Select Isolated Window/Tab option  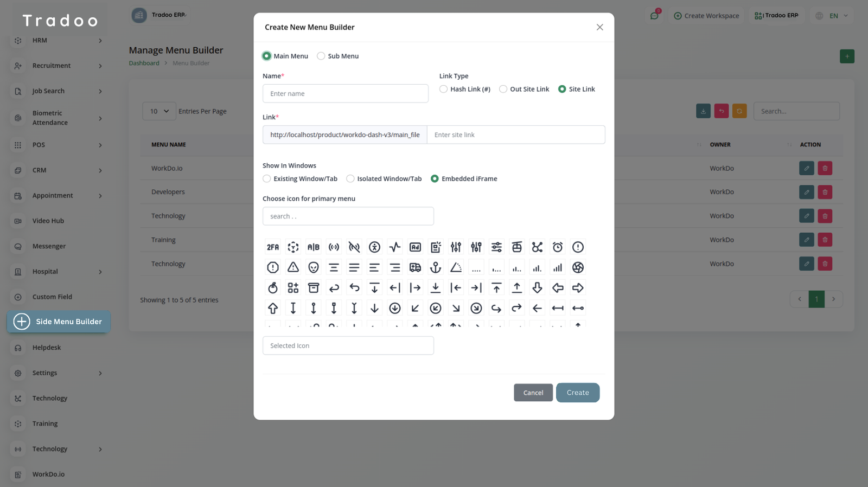pos(350,179)
